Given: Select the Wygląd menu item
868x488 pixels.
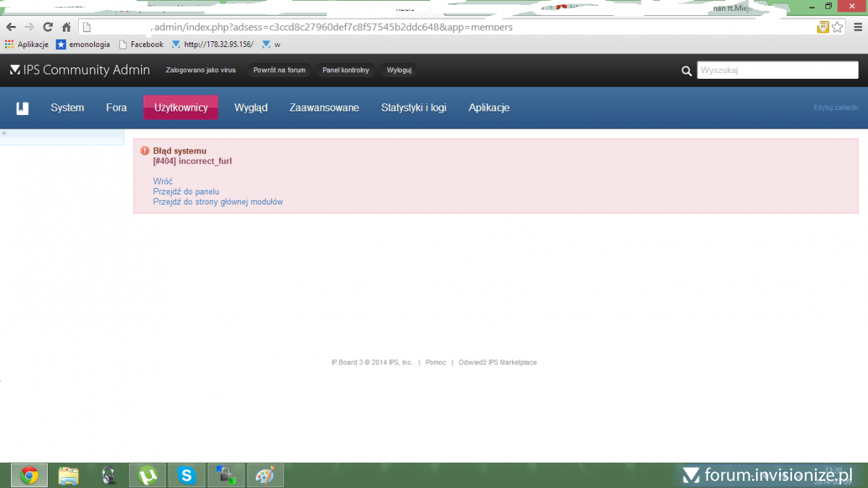Looking at the screenshot, I should click(251, 108).
